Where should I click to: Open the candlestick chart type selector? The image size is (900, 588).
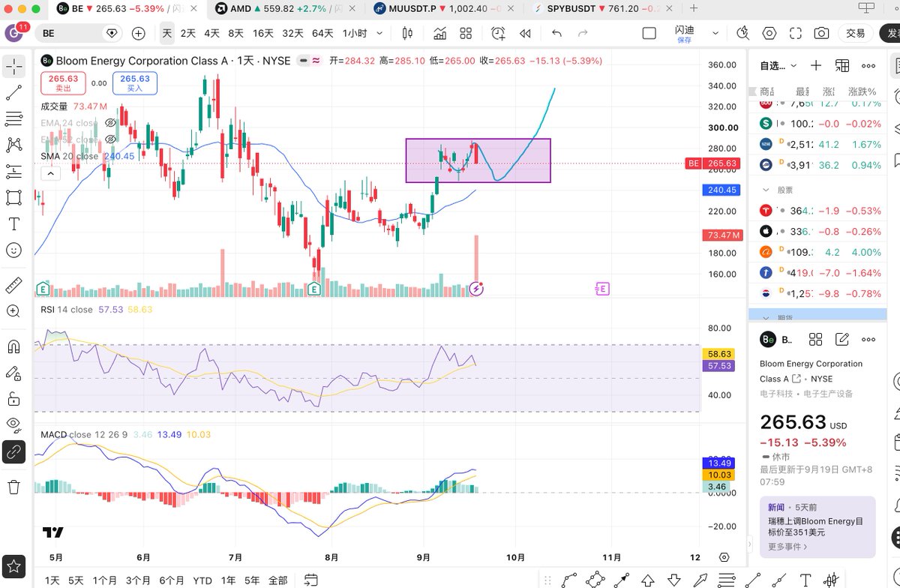point(407,34)
